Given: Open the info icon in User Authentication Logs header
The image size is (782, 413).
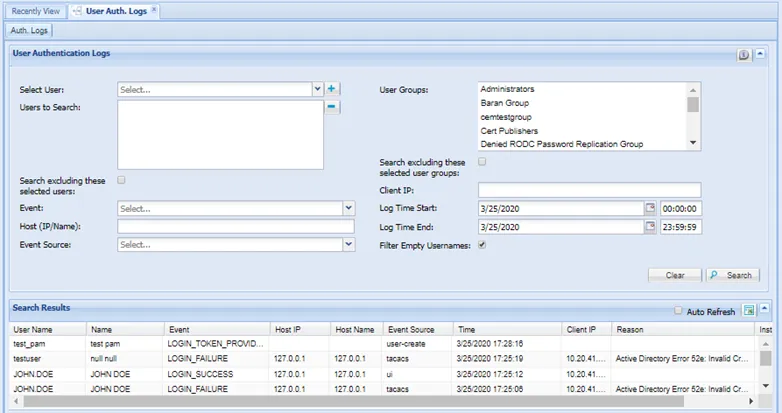Looking at the screenshot, I should tap(744, 55).
